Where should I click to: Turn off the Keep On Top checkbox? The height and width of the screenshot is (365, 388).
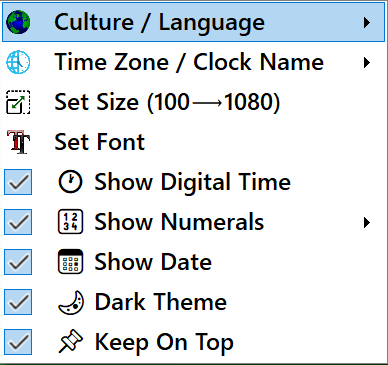pyautogui.click(x=18, y=342)
